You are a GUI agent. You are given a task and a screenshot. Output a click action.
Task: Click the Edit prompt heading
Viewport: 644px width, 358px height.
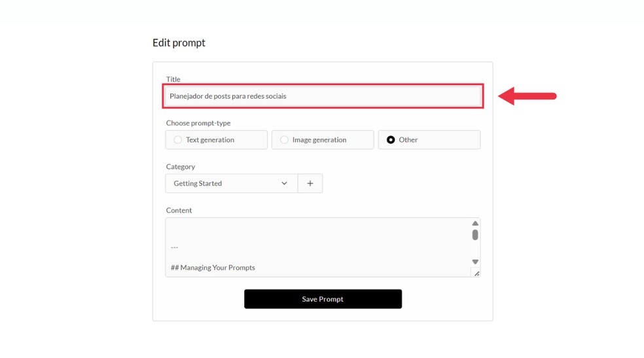click(x=179, y=43)
